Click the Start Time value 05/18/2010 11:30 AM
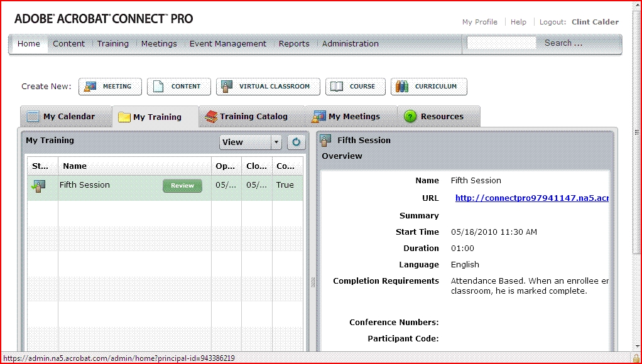The height and width of the screenshot is (364, 642). (x=494, y=232)
